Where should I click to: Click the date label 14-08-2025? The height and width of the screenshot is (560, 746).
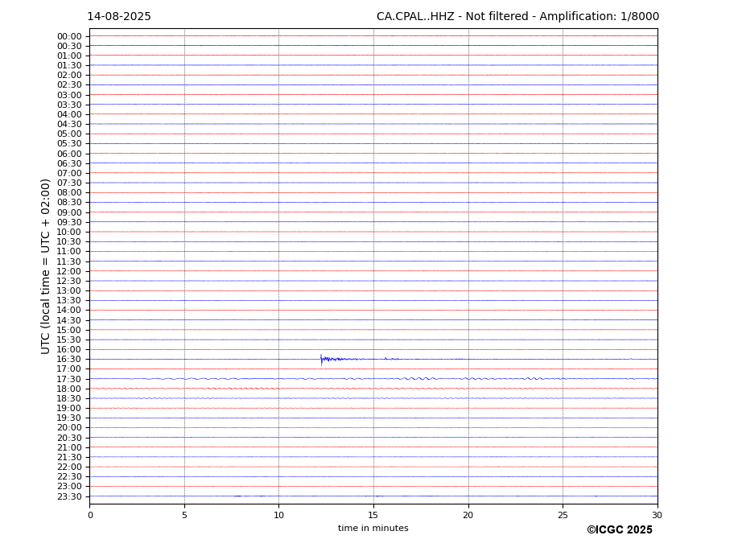coord(119,17)
